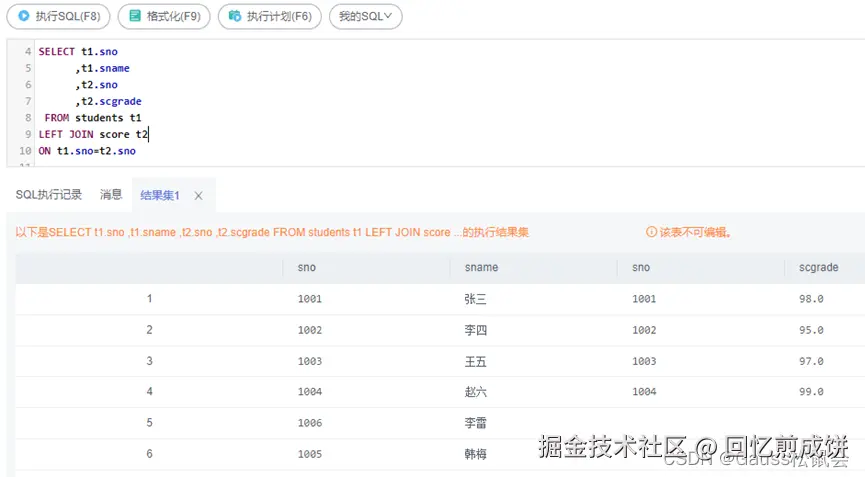The width and height of the screenshot is (865, 477).
Task: Click the blue play icon in 执行SQL
Action: pyautogui.click(x=24, y=16)
